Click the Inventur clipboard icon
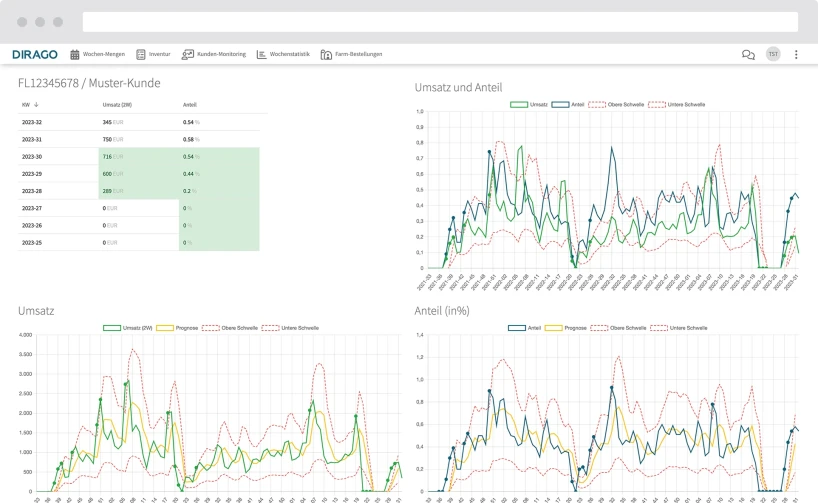 [141, 54]
